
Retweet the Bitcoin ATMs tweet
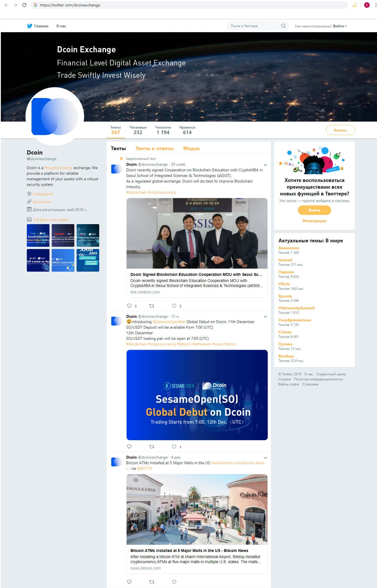(x=152, y=582)
